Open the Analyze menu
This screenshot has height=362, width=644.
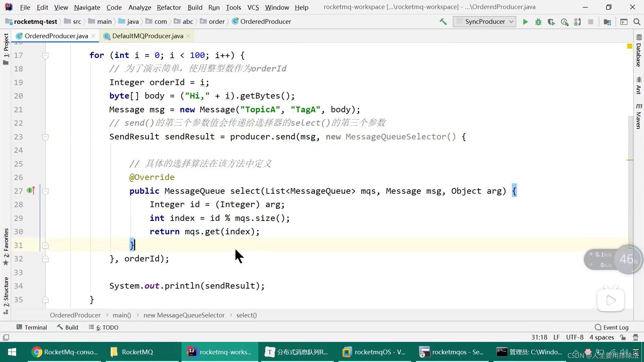[140, 7]
